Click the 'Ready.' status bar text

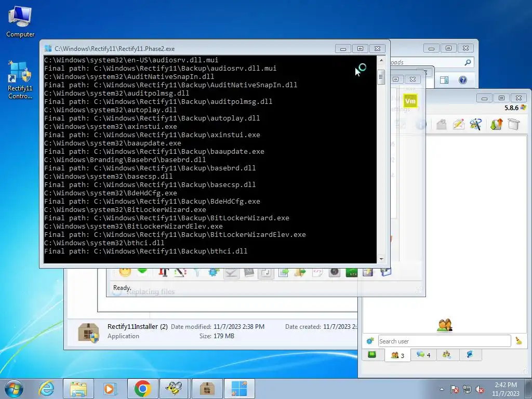click(122, 288)
